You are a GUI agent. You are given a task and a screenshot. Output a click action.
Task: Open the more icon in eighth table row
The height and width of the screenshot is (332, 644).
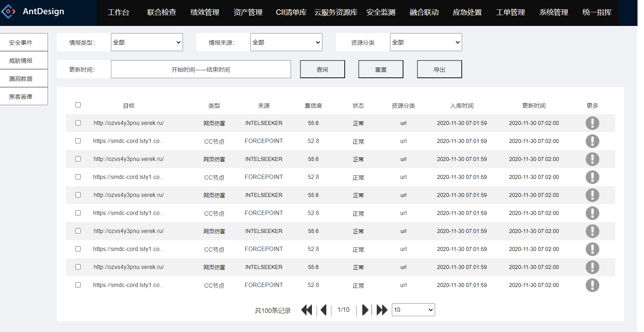pos(592,249)
